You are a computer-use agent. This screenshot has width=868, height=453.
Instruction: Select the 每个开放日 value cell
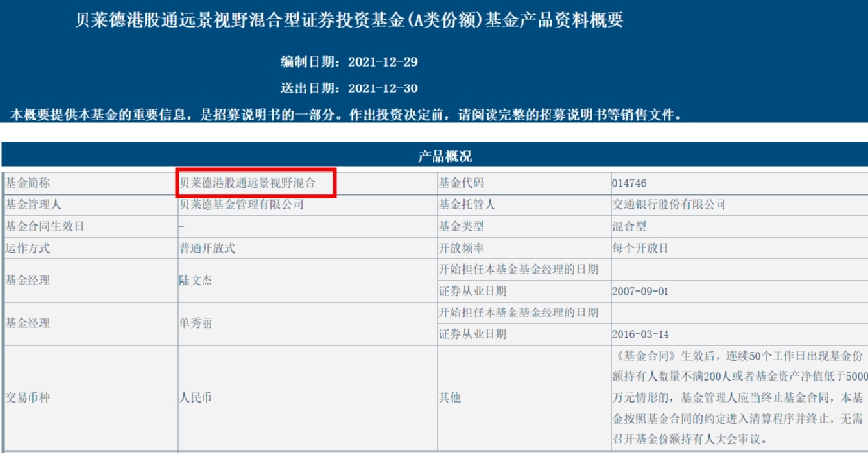pyautogui.click(x=739, y=248)
